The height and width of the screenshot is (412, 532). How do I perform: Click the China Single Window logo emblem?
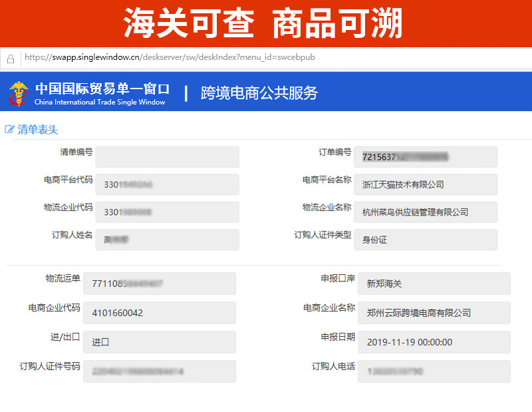tap(19, 93)
